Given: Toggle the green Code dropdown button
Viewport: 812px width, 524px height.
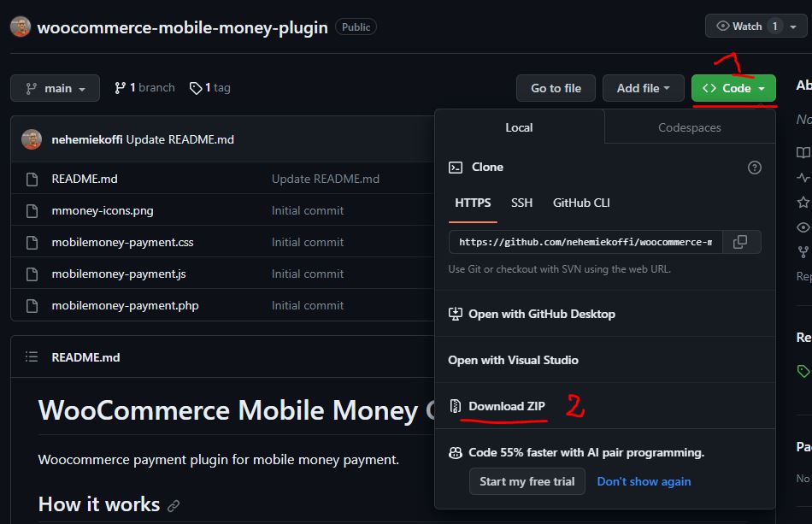Looking at the screenshot, I should [x=733, y=89].
